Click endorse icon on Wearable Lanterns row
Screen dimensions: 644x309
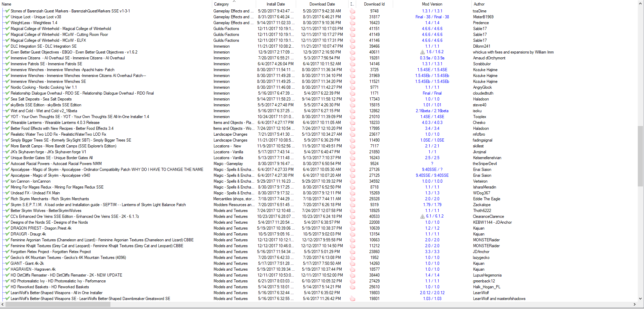pyautogui.click(x=352, y=123)
